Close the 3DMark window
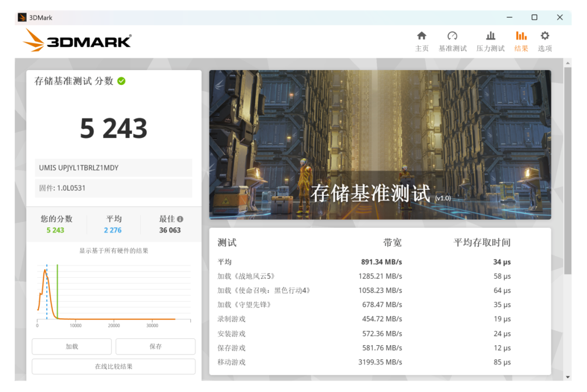This screenshot has width=587, height=392. (560, 17)
